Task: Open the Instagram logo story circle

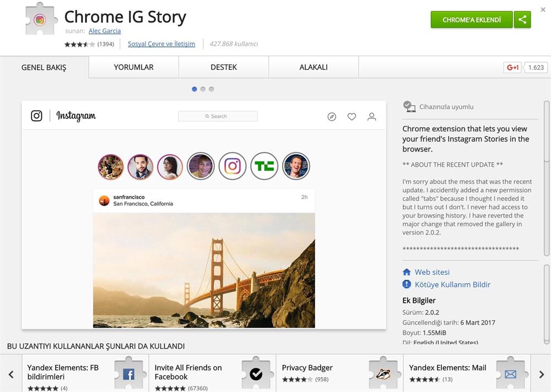Action: 233,166
